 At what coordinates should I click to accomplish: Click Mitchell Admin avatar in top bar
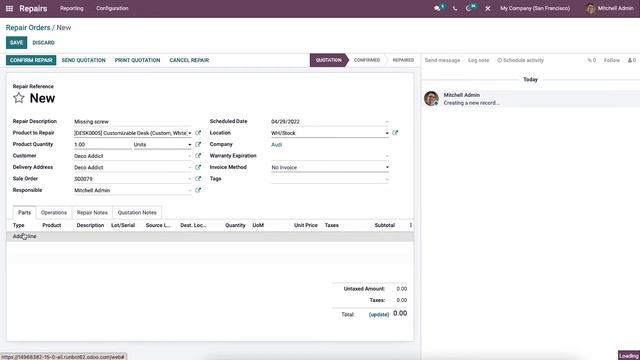pos(590,8)
